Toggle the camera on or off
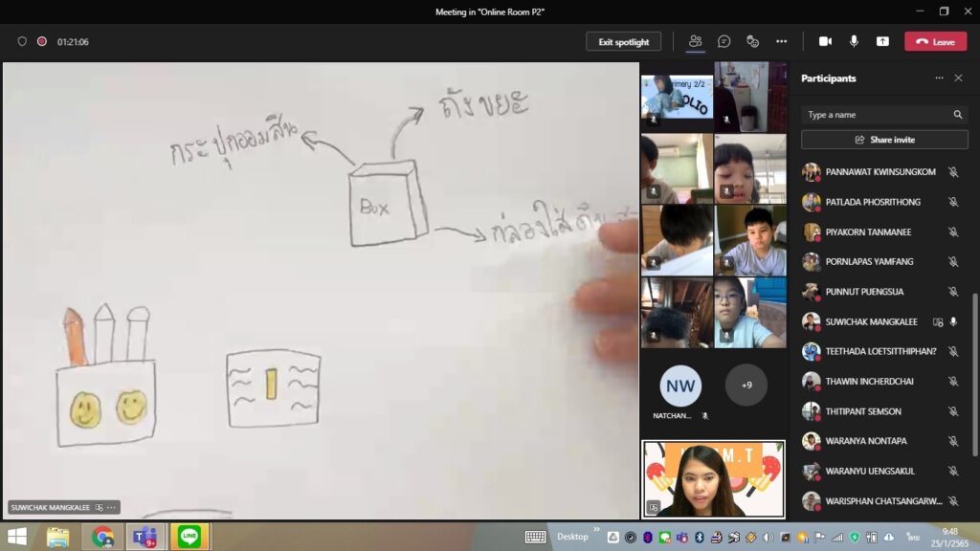Image resolution: width=980 pixels, height=551 pixels. pyautogui.click(x=825, y=41)
